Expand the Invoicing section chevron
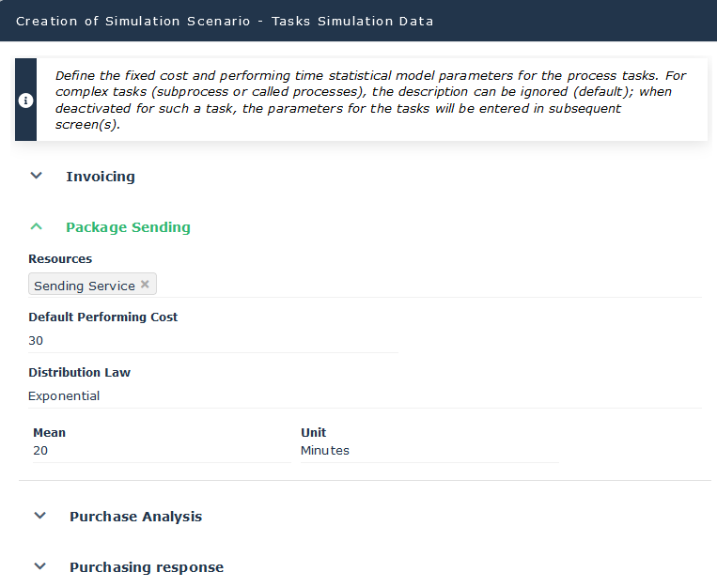Image resolution: width=717 pixels, height=588 pixels. 37,176
